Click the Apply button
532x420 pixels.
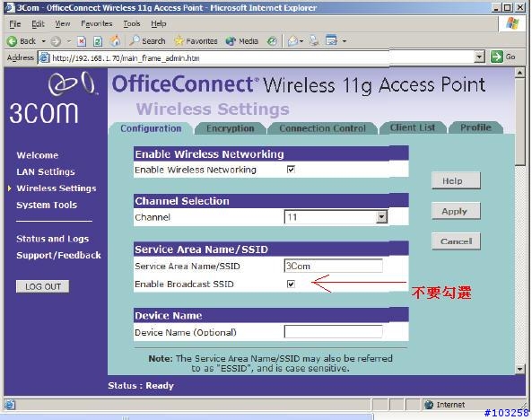click(456, 211)
